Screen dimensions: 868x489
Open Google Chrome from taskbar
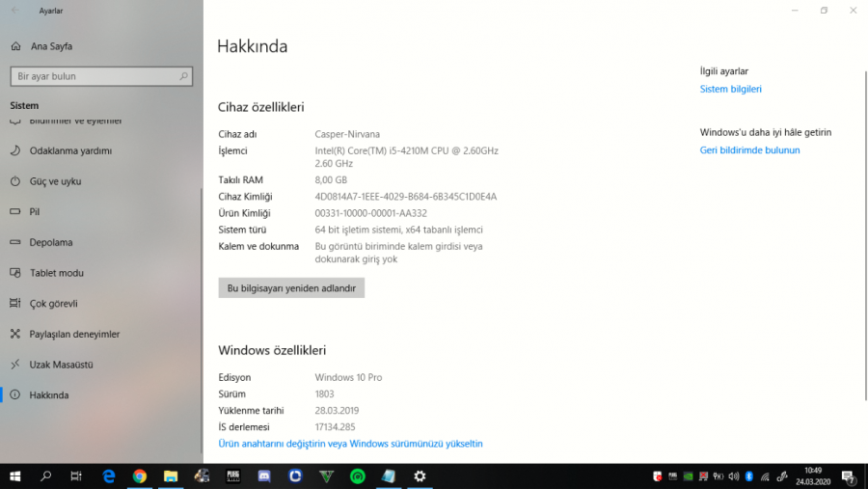click(140, 476)
